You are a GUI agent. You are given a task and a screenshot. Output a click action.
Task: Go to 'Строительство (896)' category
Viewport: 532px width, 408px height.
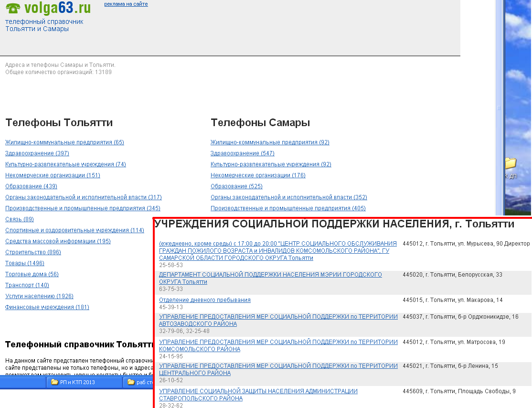[x=33, y=252]
